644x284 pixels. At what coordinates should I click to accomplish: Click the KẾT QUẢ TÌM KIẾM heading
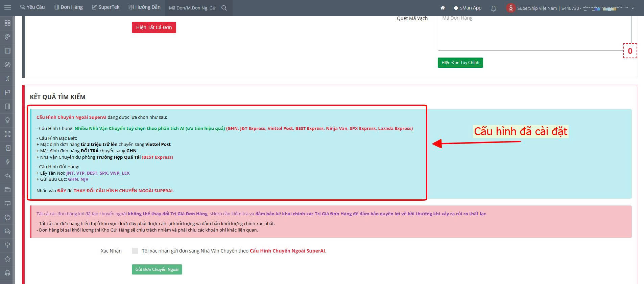click(58, 97)
